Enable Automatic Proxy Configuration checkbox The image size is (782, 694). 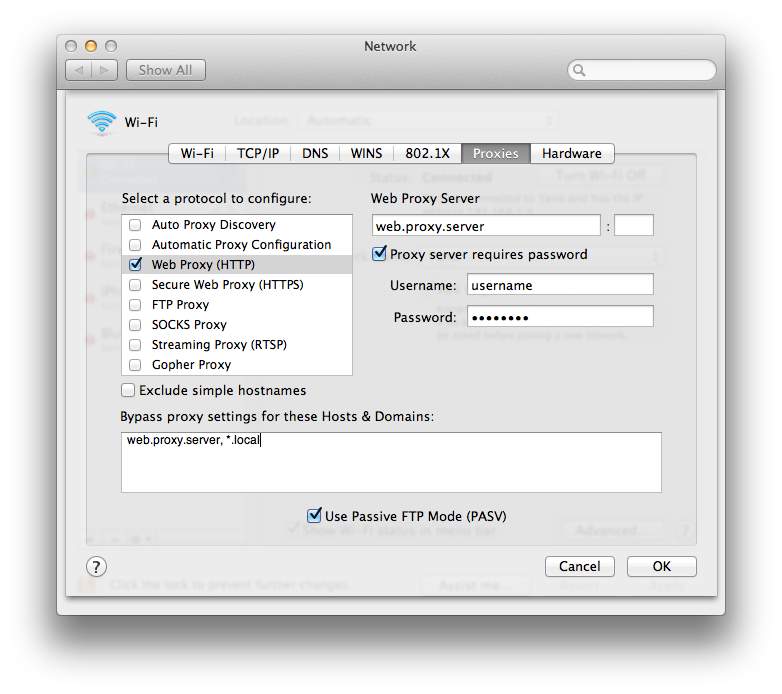pos(135,245)
